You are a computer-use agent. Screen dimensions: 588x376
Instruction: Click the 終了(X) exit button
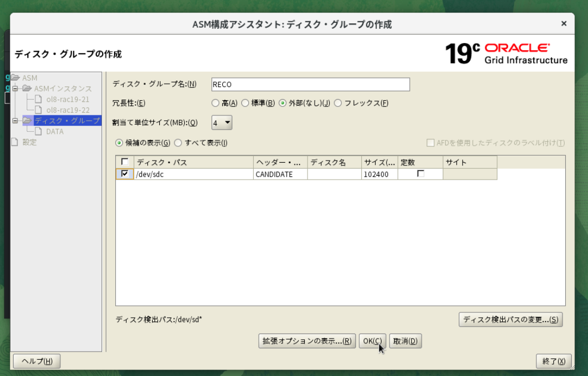[554, 361]
